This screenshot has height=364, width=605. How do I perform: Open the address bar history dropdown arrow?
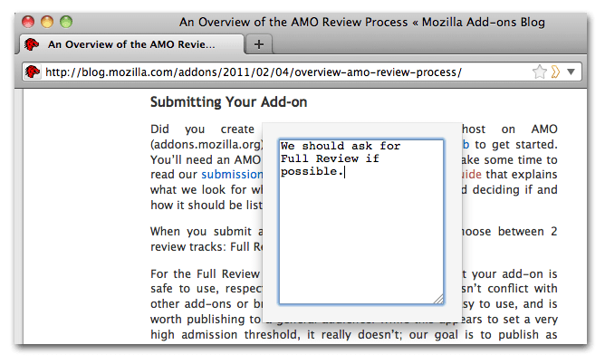click(x=571, y=72)
